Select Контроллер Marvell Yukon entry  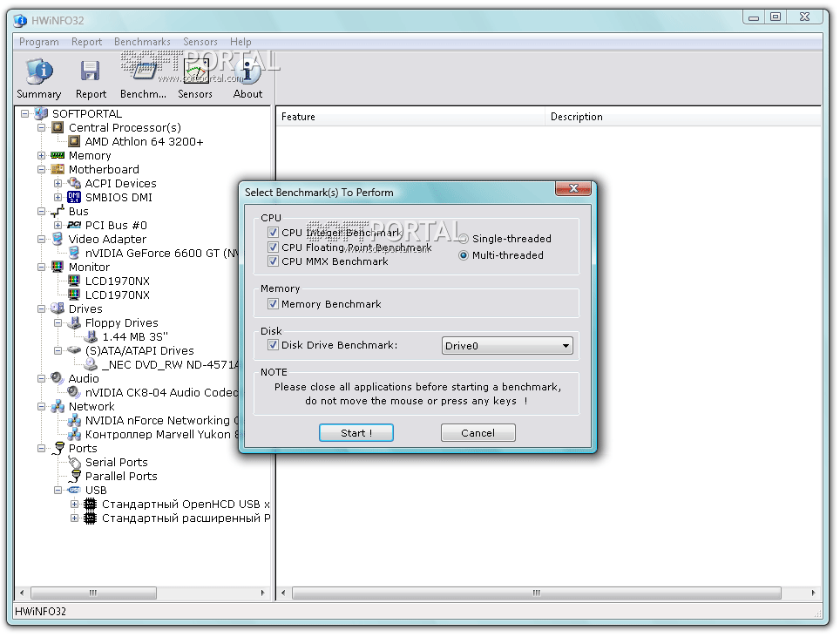pyautogui.click(x=161, y=435)
